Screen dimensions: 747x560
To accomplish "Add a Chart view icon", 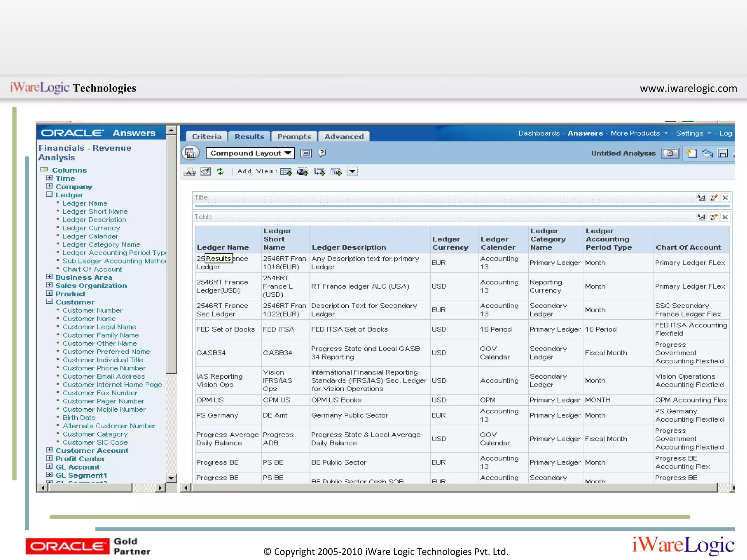I will point(302,172).
